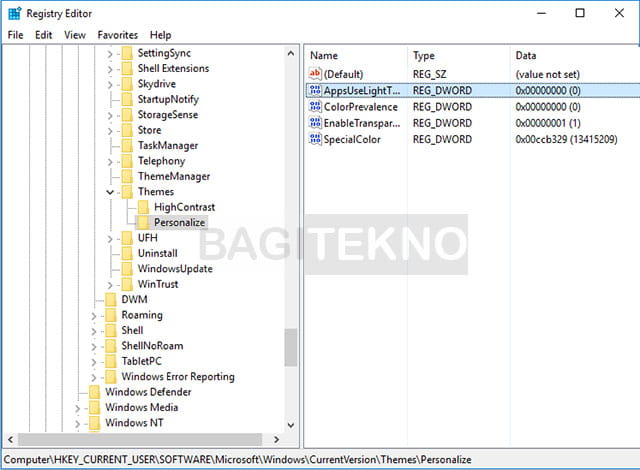Click the Telephony folder icon
The image size is (640, 470).
tap(127, 161)
